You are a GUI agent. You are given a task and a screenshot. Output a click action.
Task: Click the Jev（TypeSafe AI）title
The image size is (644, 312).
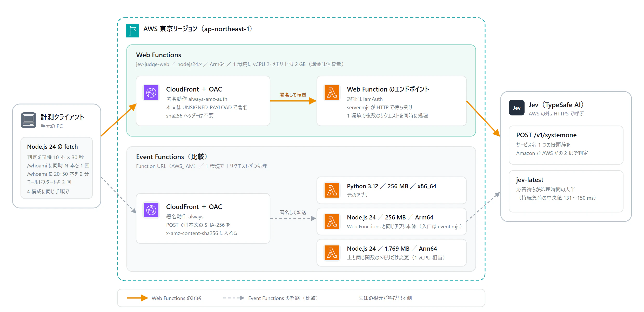tap(556, 105)
